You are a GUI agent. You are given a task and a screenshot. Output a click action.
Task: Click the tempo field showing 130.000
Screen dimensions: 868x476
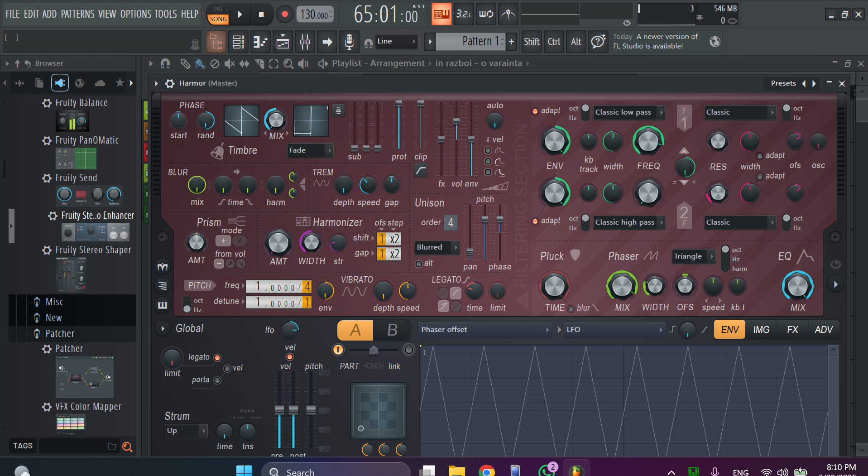click(315, 14)
